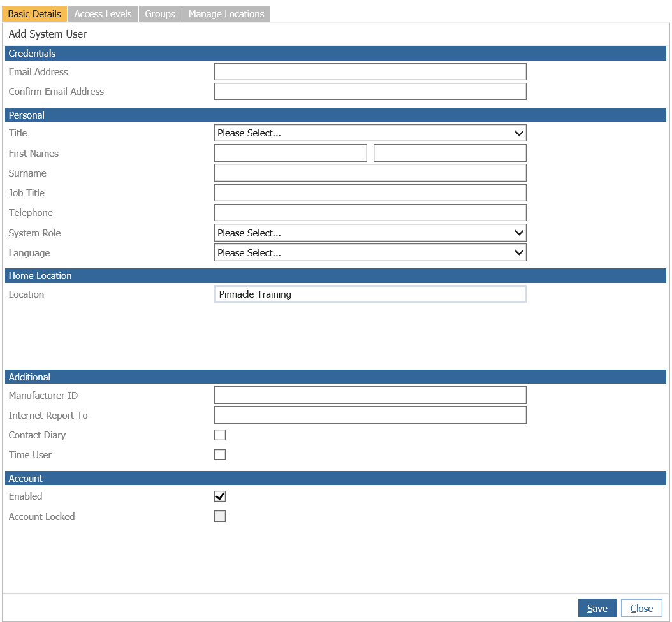Select the Job Title input
The height and width of the screenshot is (622, 672).
pos(370,193)
